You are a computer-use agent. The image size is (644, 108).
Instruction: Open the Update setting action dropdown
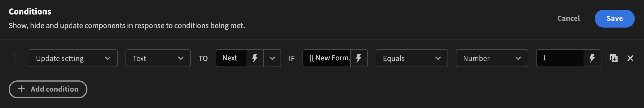[x=73, y=58]
